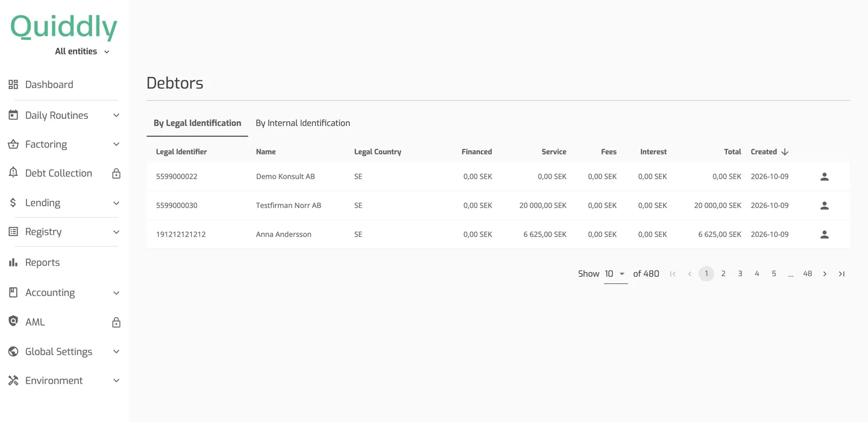
Task: Go to the next page arrow
Action: click(825, 274)
